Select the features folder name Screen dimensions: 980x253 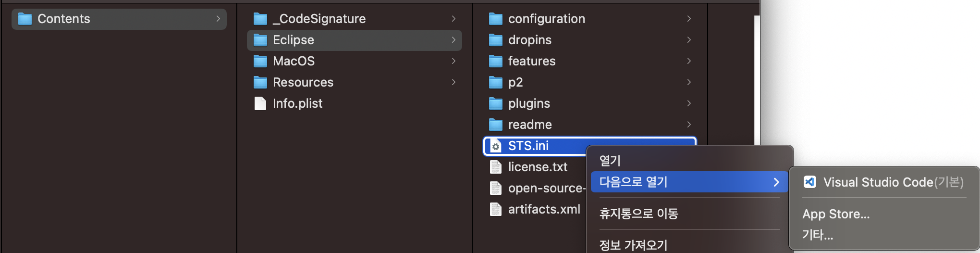click(532, 61)
